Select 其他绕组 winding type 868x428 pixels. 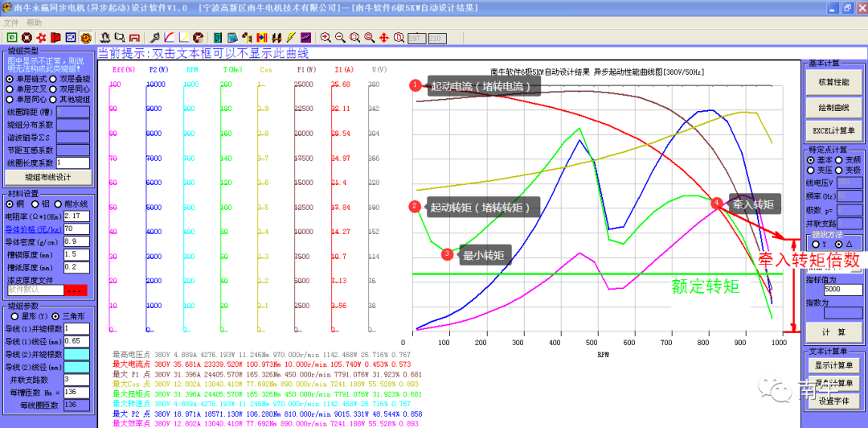70,100
